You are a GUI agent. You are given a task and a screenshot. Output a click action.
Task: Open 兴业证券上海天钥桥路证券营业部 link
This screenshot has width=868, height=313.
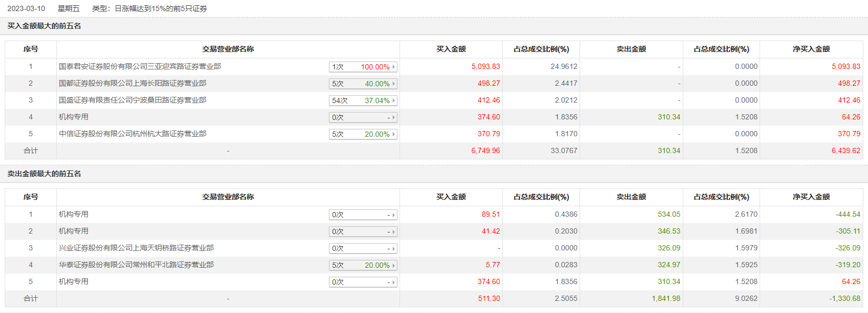[x=136, y=248]
